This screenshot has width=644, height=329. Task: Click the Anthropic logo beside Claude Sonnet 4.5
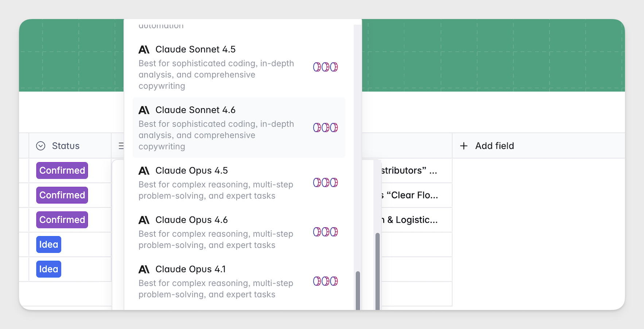click(x=144, y=49)
